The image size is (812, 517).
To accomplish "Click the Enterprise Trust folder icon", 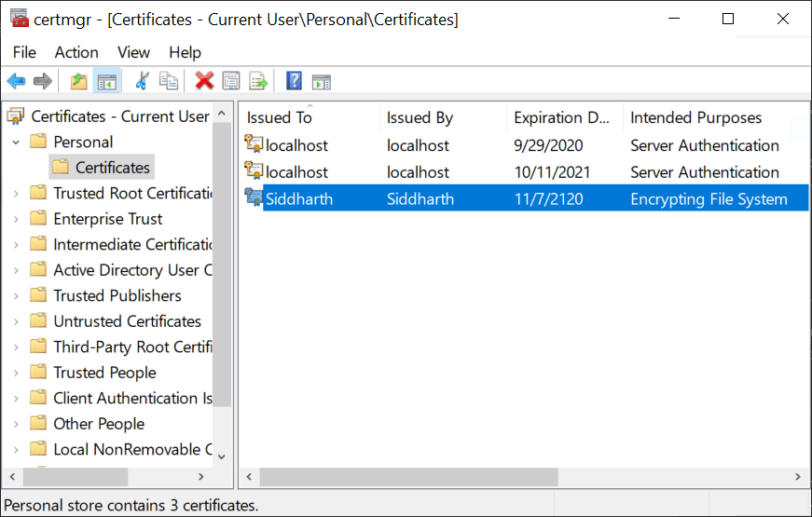I will click(x=38, y=218).
